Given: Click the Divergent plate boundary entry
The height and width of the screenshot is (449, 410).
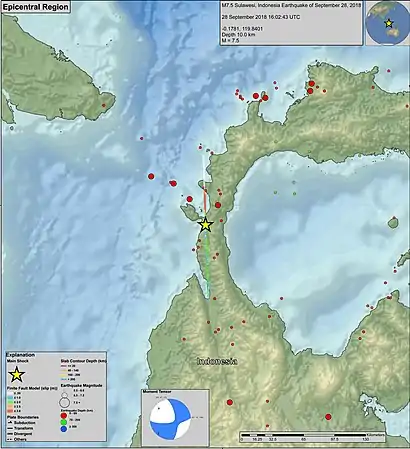Looking at the screenshot, I should pyautogui.click(x=19, y=434).
